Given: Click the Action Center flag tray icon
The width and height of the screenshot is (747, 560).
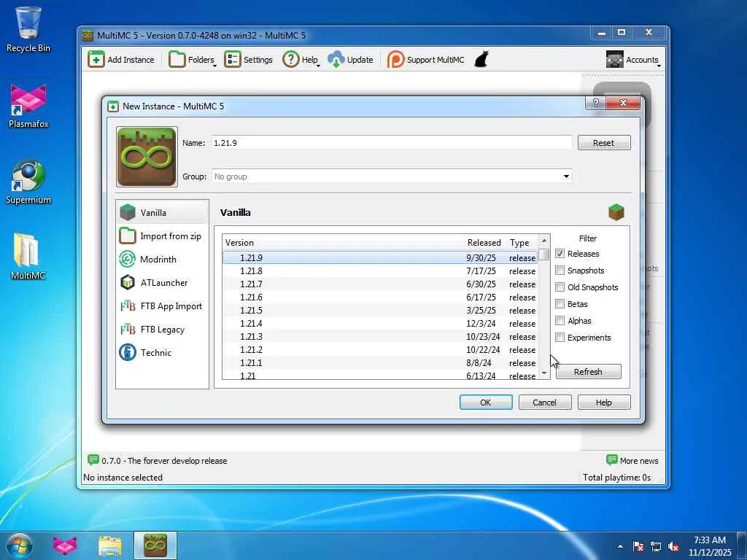Looking at the screenshot, I should click(638, 547).
